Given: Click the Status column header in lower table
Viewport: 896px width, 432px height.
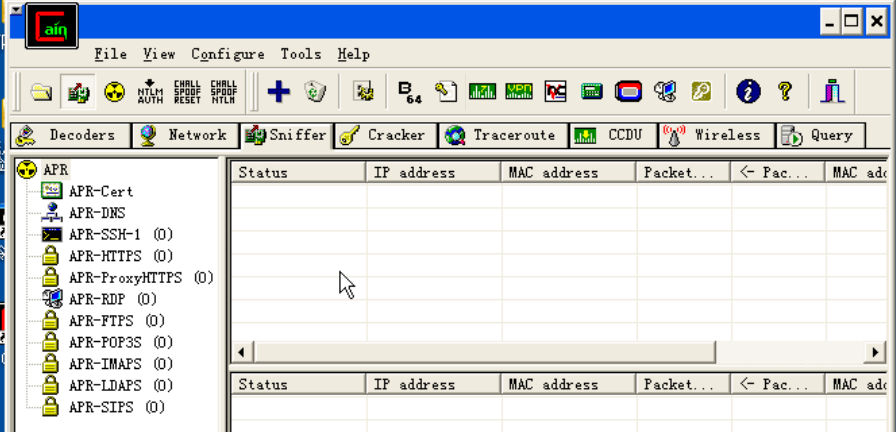Looking at the screenshot, I should [298, 385].
